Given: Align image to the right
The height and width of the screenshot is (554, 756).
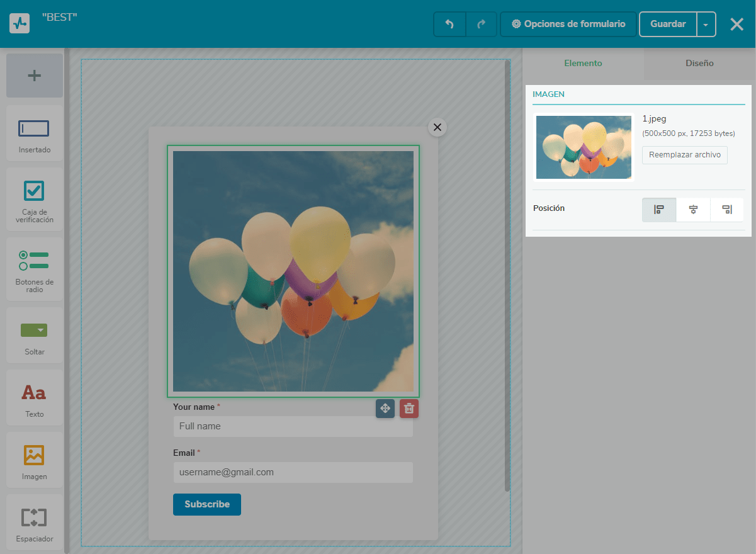Looking at the screenshot, I should [x=727, y=210].
